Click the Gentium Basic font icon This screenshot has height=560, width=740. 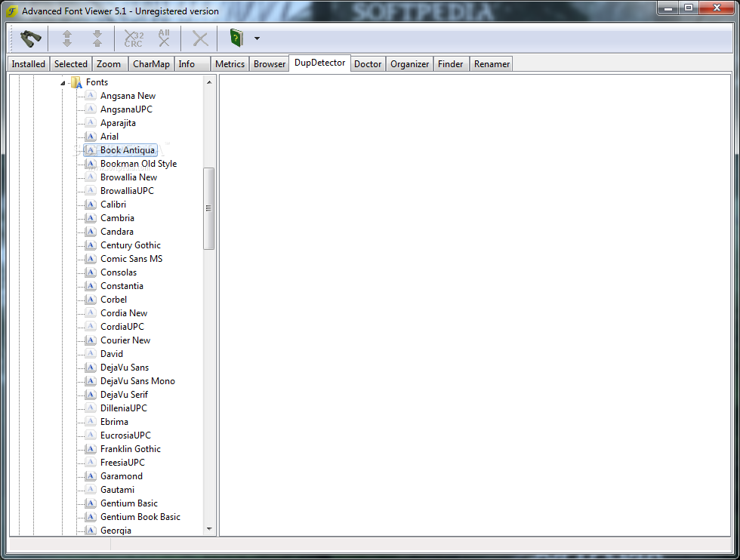tap(91, 503)
